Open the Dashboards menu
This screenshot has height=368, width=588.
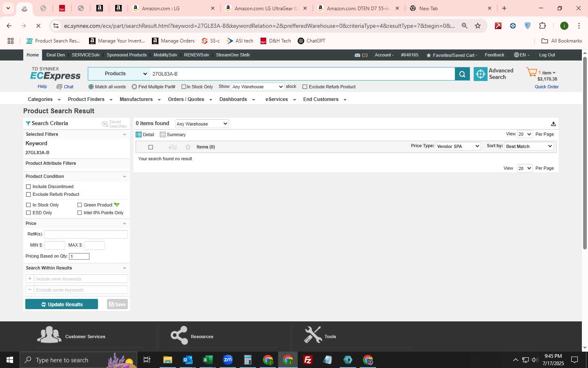237,99
